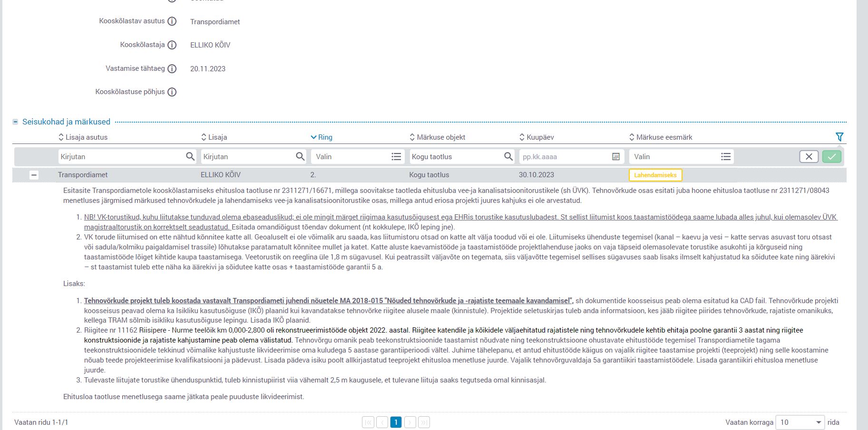Image resolution: width=868 pixels, height=430 pixels.
Task: Sort by Lisaja column
Action: click(x=214, y=137)
